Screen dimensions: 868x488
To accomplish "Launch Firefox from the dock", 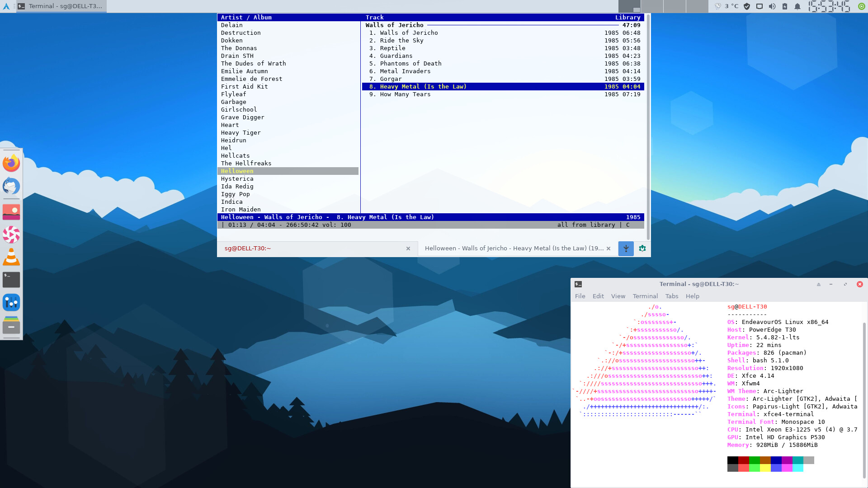I will [x=11, y=163].
